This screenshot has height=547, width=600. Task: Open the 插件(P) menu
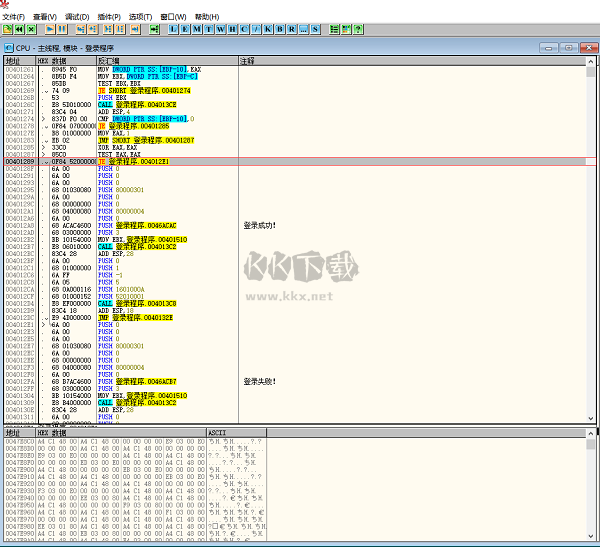click(x=109, y=17)
